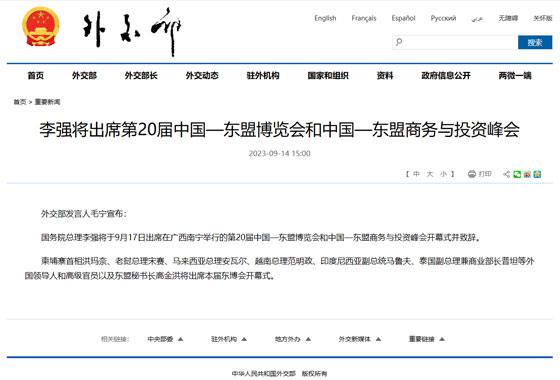
Task: Open the 国家和组织 navigation menu item
Action: coord(328,75)
